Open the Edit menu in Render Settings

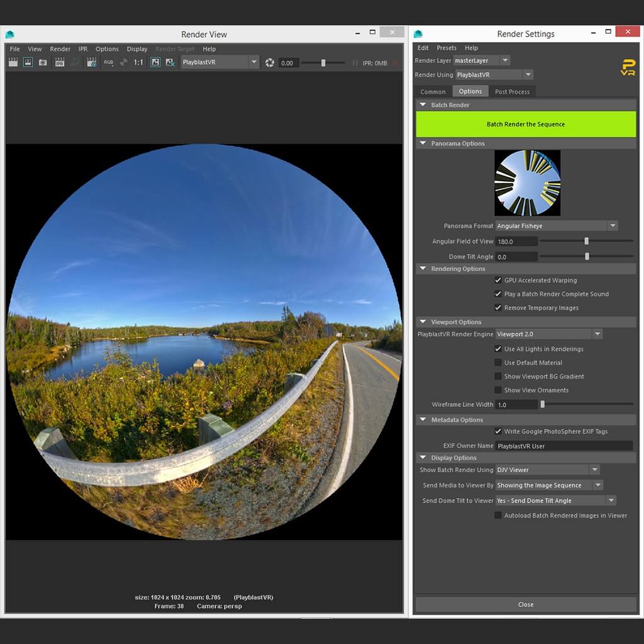pyautogui.click(x=423, y=48)
